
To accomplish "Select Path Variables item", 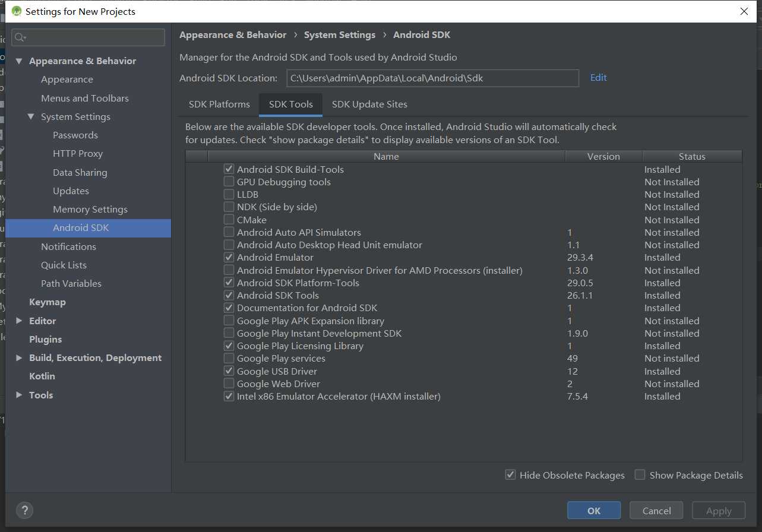I will [x=71, y=283].
